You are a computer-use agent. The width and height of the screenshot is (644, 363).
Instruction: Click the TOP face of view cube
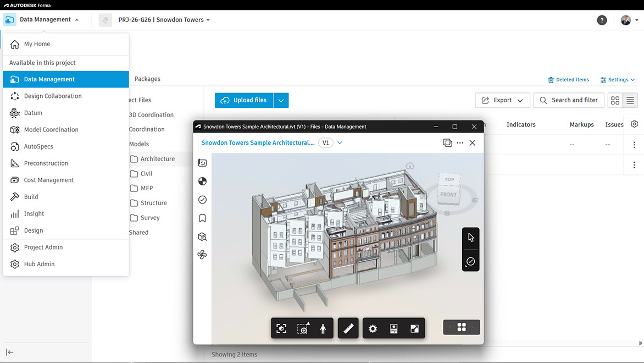pyautogui.click(x=449, y=180)
